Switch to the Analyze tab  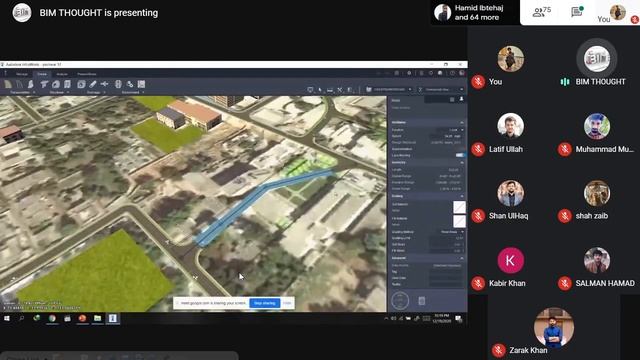tap(62, 74)
